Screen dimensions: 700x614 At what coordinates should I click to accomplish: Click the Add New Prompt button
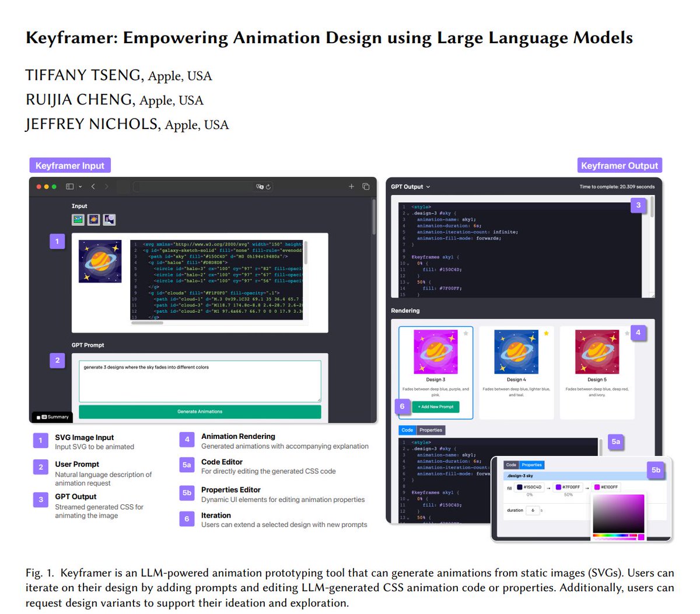tap(436, 406)
